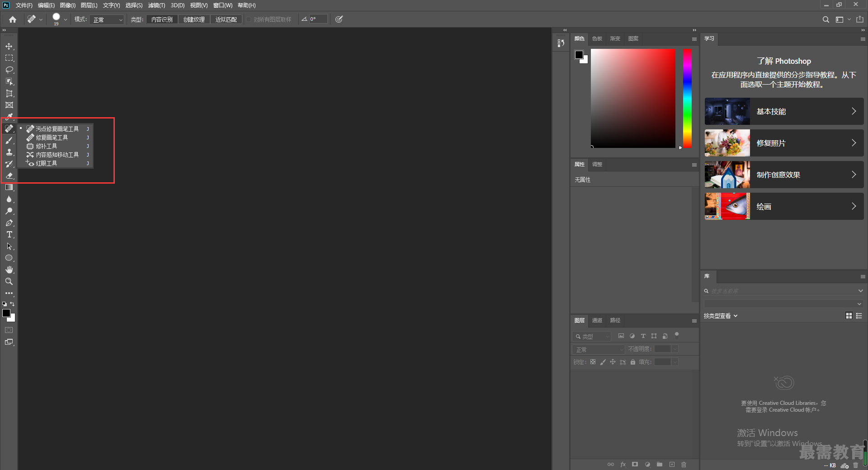The image size is (868, 470).
Task: Select the Hand tool
Action: coord(9,270)
